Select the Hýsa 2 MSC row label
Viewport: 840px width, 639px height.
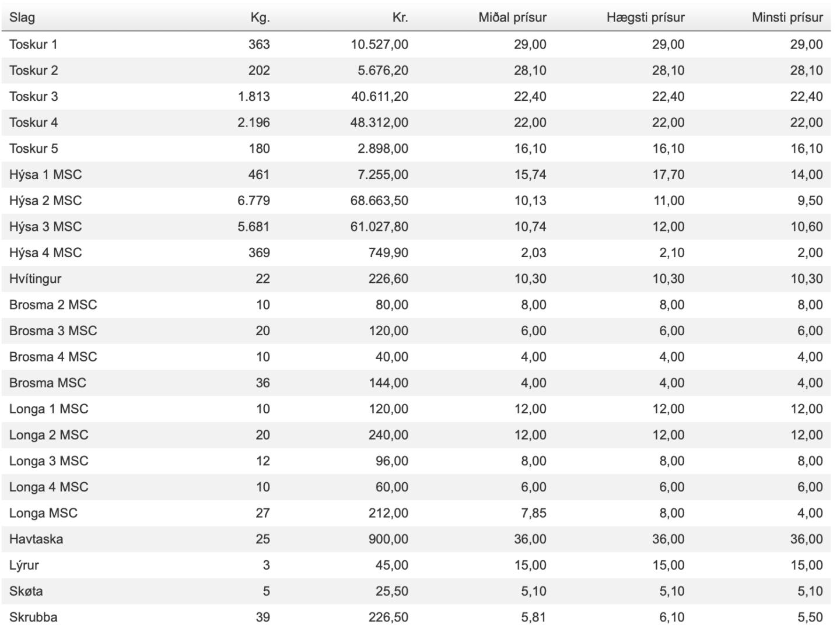pos(45,201)
